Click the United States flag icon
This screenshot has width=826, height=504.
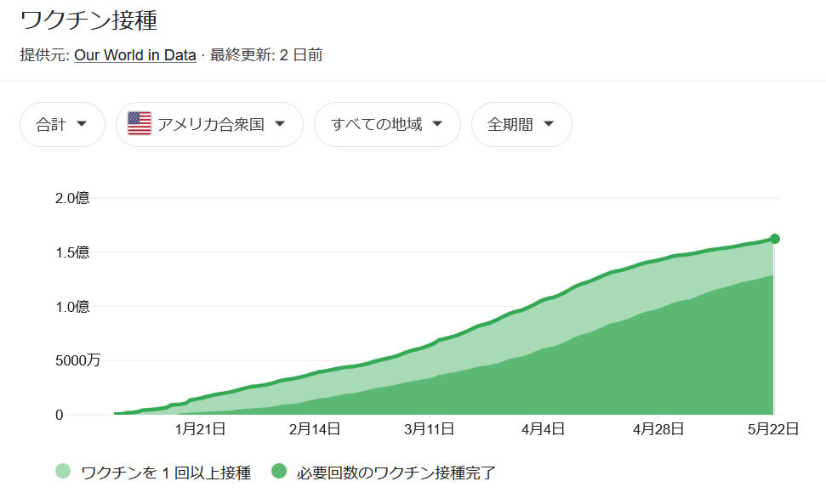click(140, 123)
